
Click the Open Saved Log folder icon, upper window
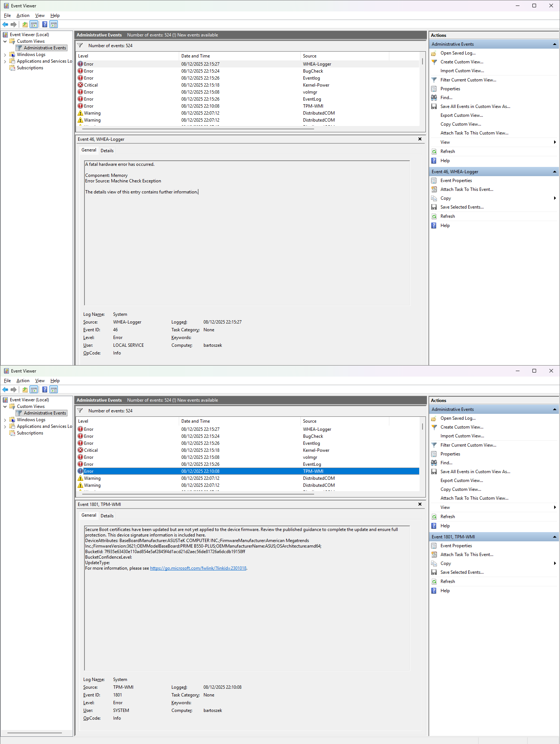(x=434, y=53)
